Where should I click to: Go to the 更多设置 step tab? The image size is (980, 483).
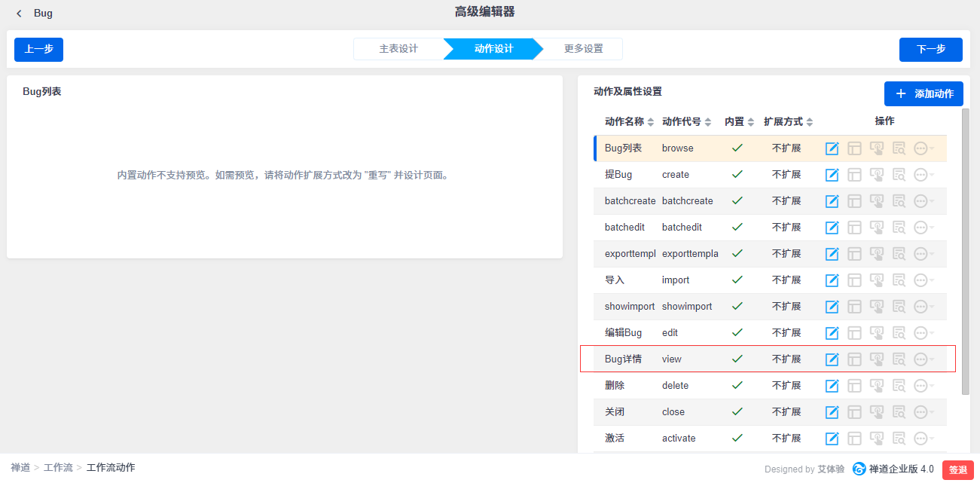(x=583, y=49)
